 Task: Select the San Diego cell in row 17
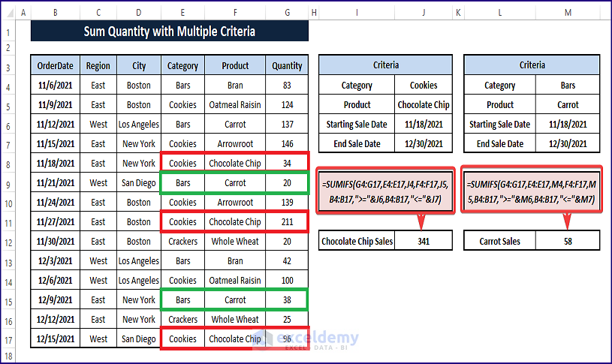tap(139, 338)
